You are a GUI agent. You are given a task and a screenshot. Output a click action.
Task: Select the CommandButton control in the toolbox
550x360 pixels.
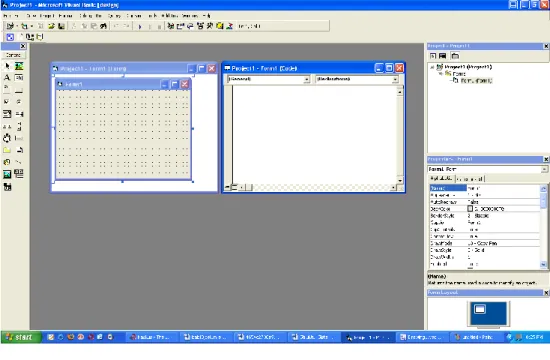pyautogui.click(x=19, y=90)
